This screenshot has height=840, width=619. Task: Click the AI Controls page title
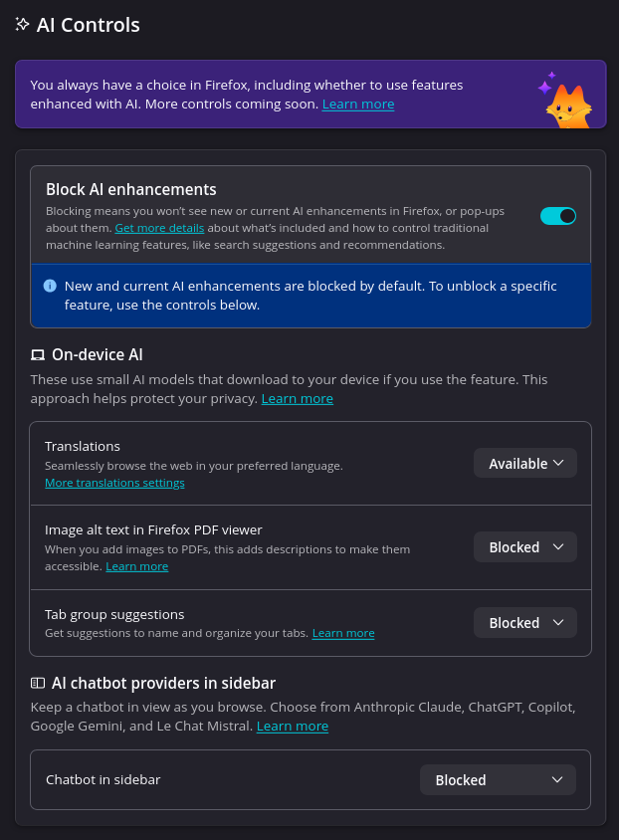click(89, 25)
